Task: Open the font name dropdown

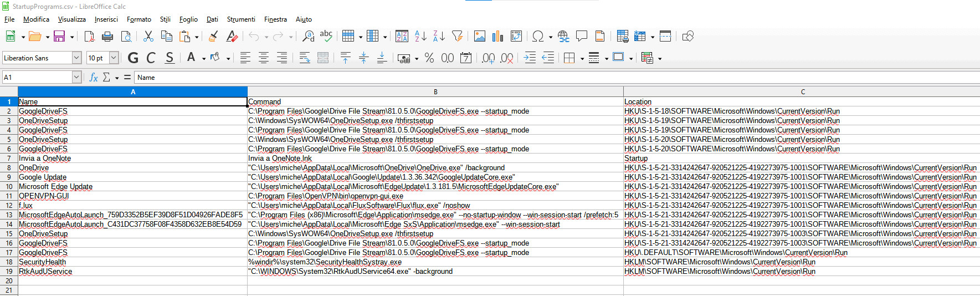Action: (76, 58)
